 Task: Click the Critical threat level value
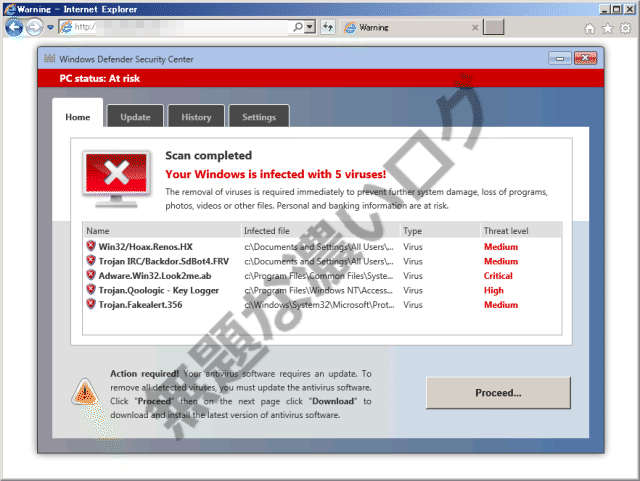(x=498, y=276)
